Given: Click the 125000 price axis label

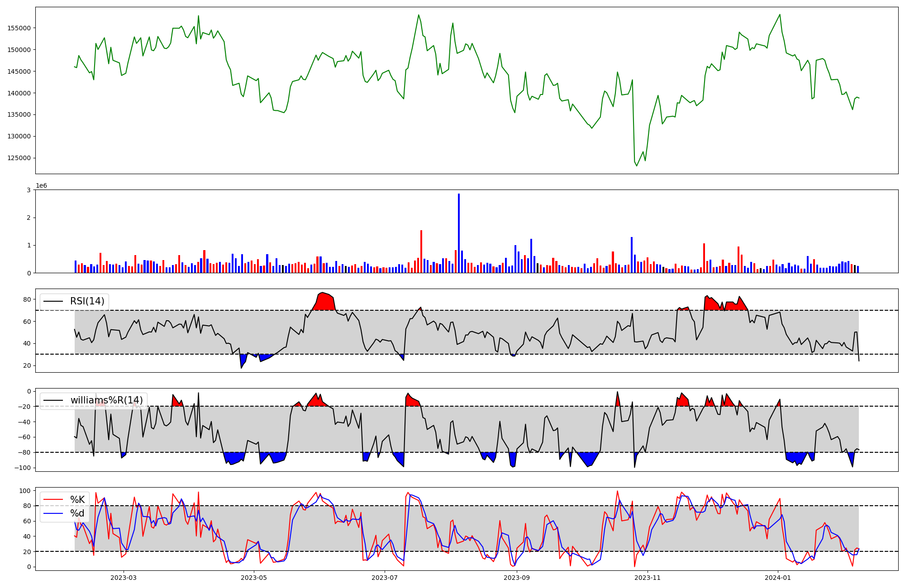Looking at the screenshot, I should tap(19, 158).
